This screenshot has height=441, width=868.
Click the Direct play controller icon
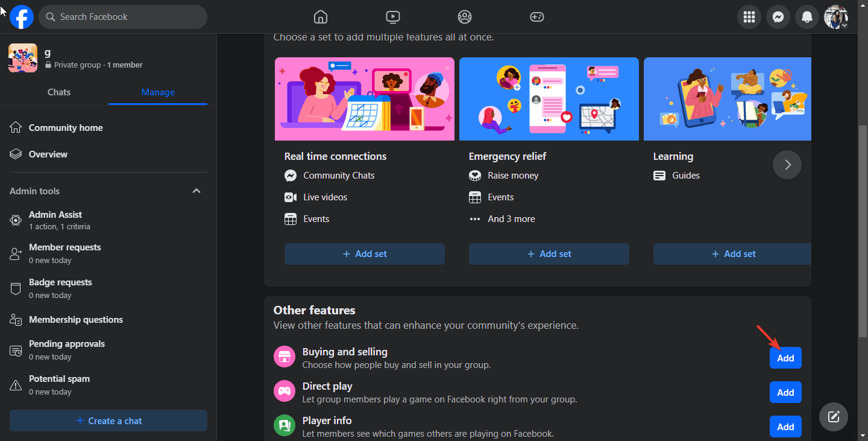click(285, 392)
